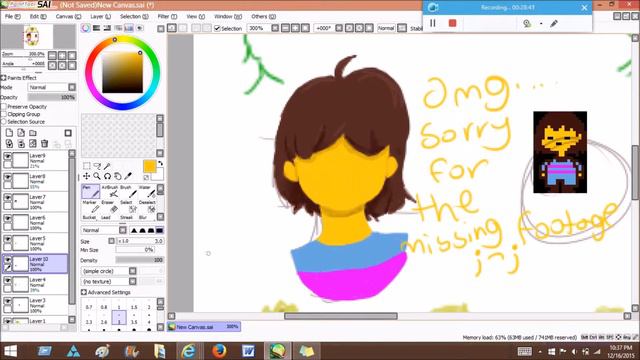
Task: Zoom in using toolbar plus button
Action: [296, 28]
